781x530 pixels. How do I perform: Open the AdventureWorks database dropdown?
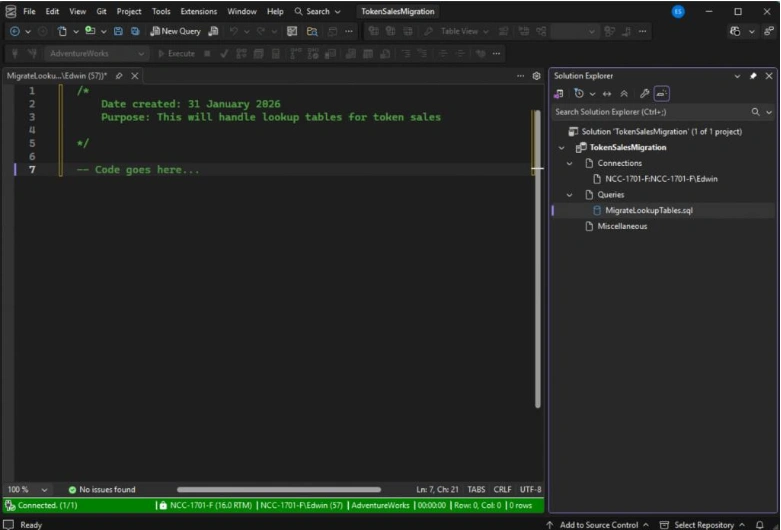pos(96,53)
